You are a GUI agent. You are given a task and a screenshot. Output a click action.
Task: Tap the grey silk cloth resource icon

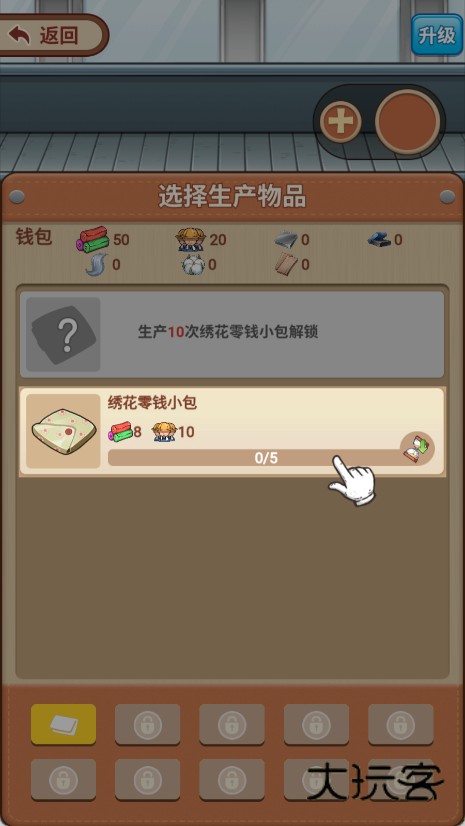(97, 264)
